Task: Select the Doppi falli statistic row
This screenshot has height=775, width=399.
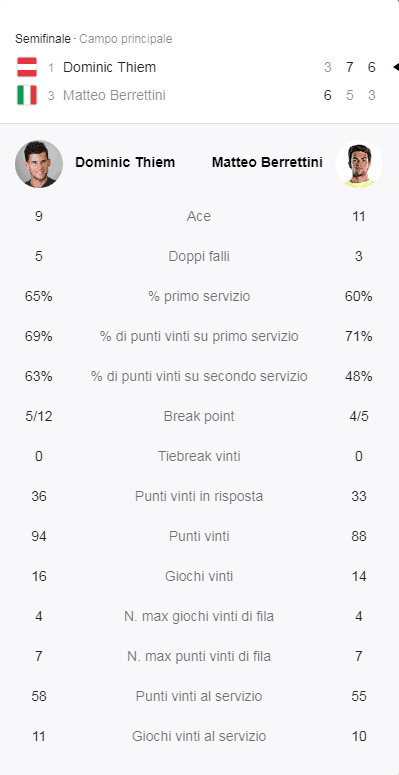Action: (199, 256)
